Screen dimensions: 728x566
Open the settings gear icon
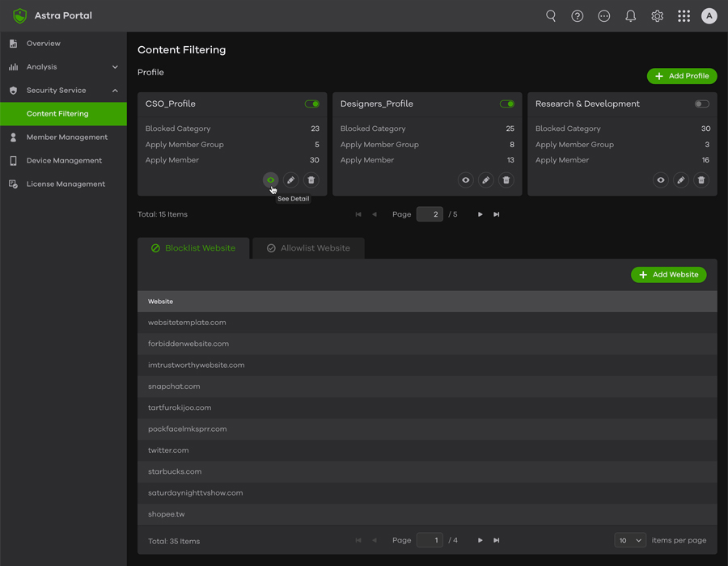658,16
